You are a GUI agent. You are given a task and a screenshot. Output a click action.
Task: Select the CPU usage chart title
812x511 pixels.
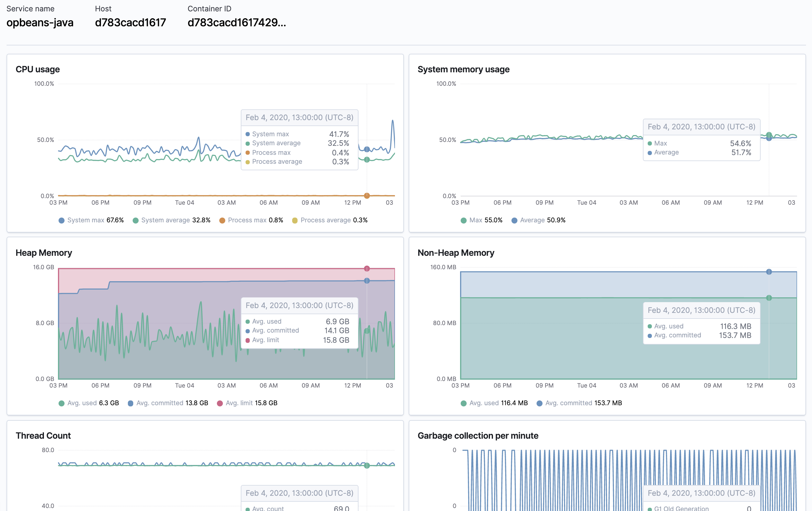coord(37,69)
